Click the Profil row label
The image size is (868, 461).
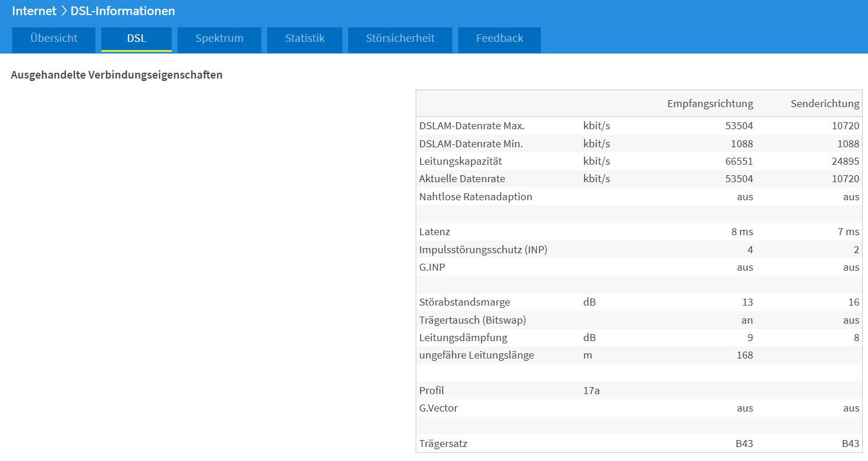tap(431, 390)
